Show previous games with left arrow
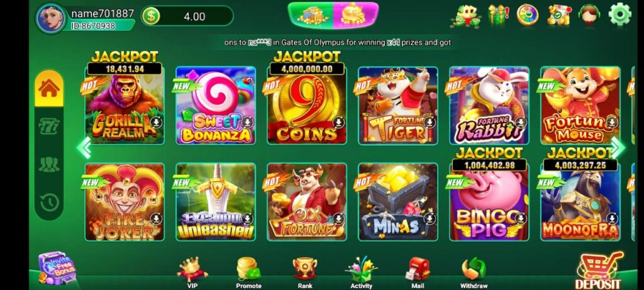Viewport: 644px width, 290px height. click(84, 147)
